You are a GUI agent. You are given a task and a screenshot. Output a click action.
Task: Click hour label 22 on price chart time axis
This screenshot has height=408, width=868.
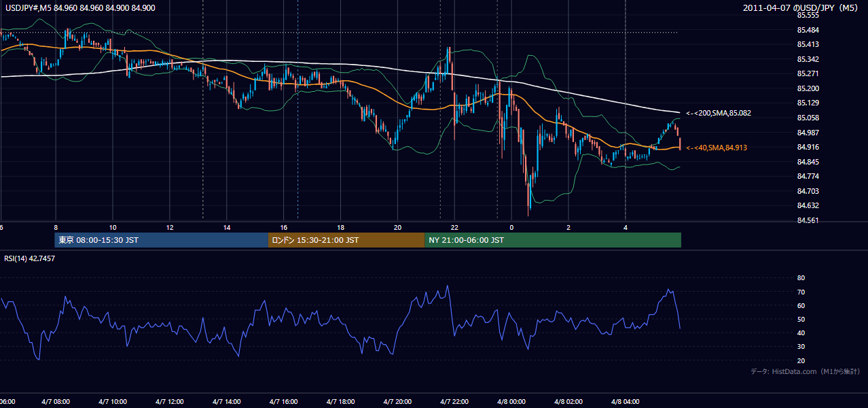454,227
